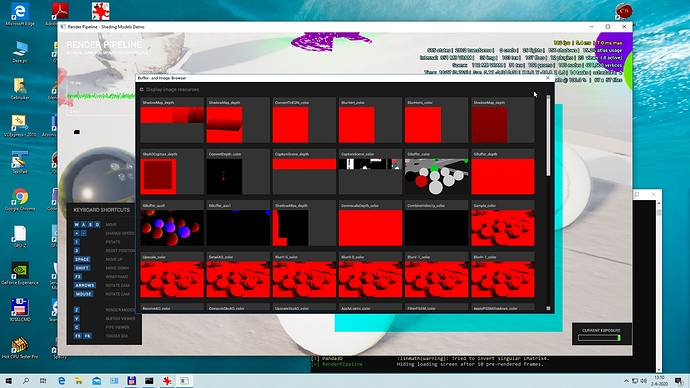
Task: Open the Windows Start menu
Action: pyautogui.click(x=8, y=381)
